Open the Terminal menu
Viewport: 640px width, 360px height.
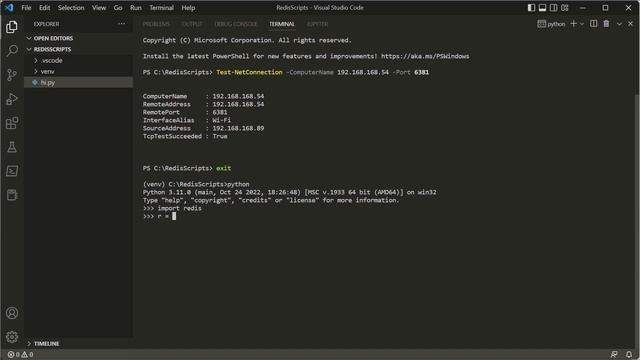coord(161,8)
